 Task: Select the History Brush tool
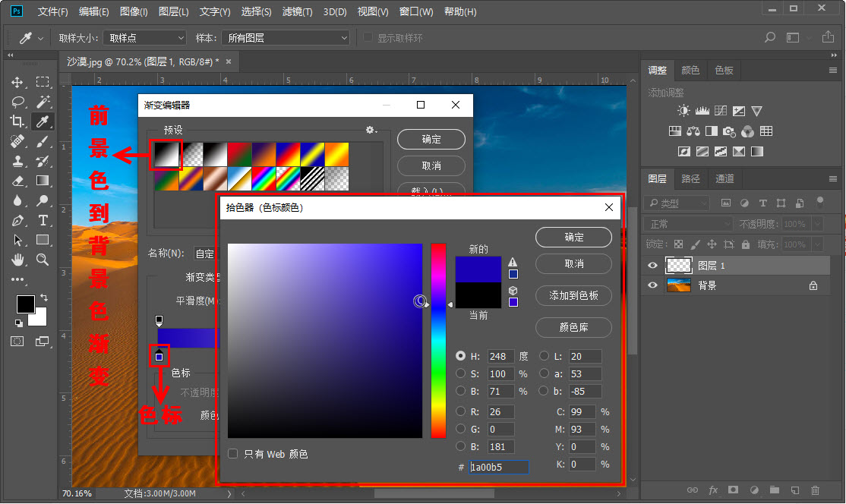coord(43,161)
